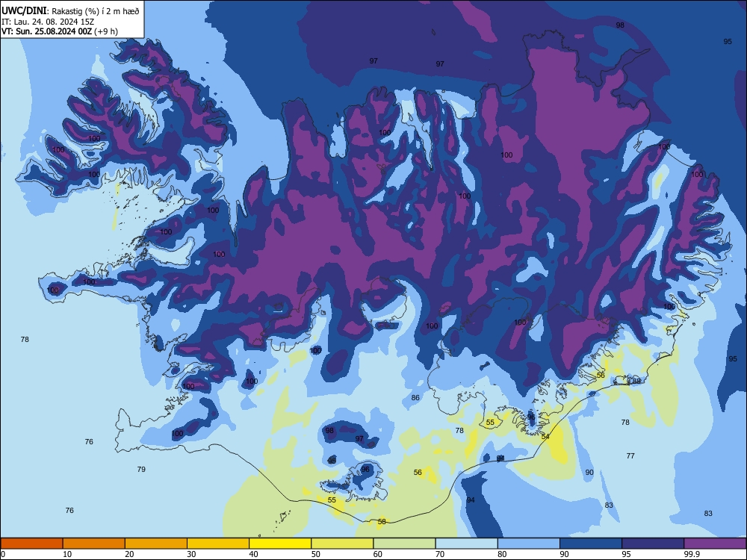Select the light green 60–70 legend swatch
This screenshot has width=747, height=560.
[404, 544]
